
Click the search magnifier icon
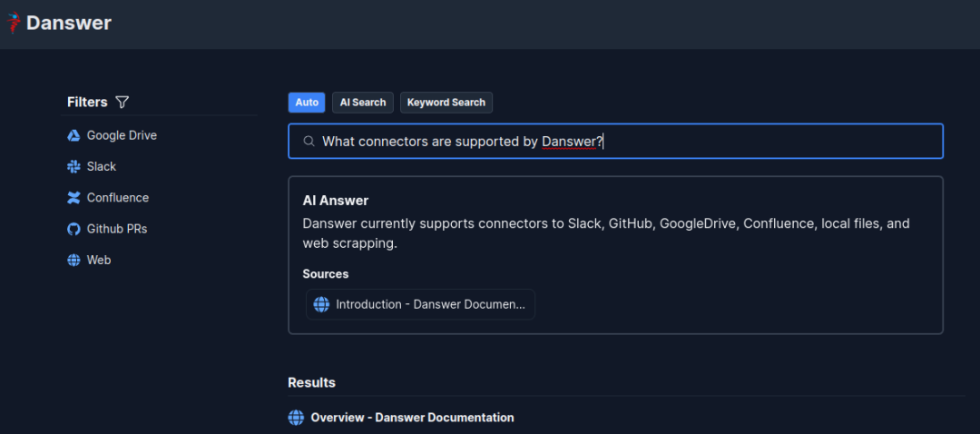click(309, 142)
